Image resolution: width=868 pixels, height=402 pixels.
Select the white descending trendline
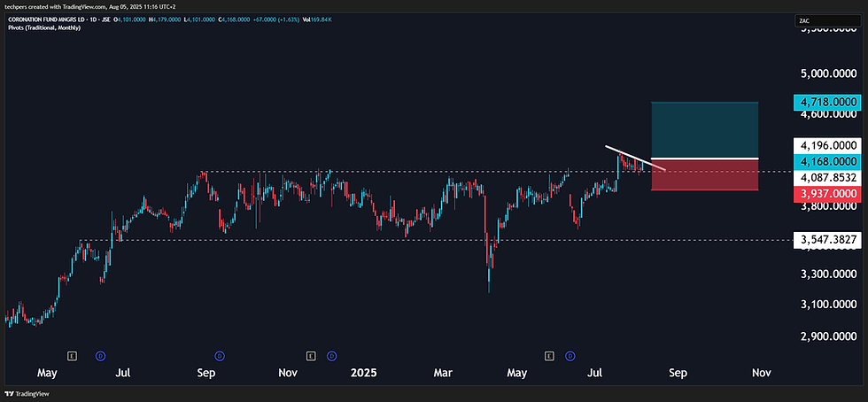[x=635, y=158]
